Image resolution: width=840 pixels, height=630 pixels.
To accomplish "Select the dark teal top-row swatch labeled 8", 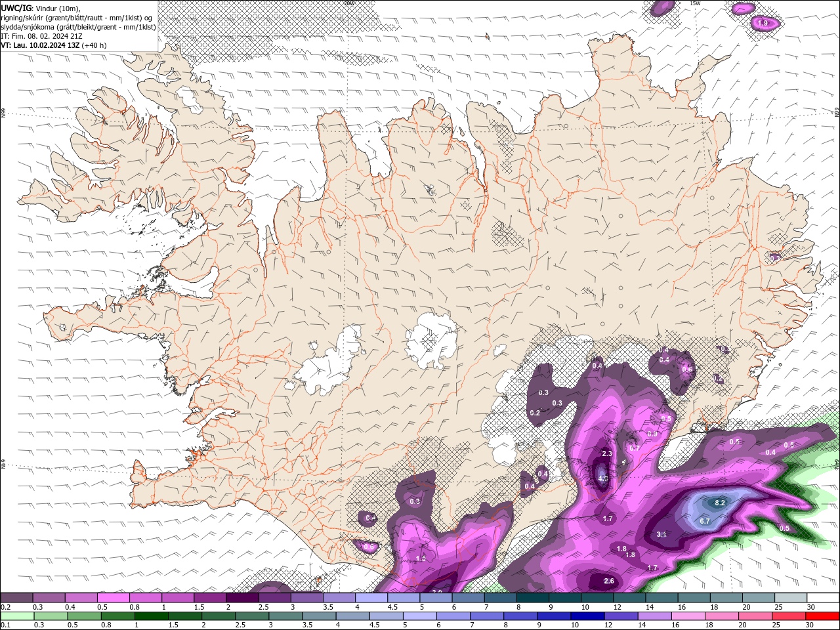I will pyautogui.click(x=532, y=598).
